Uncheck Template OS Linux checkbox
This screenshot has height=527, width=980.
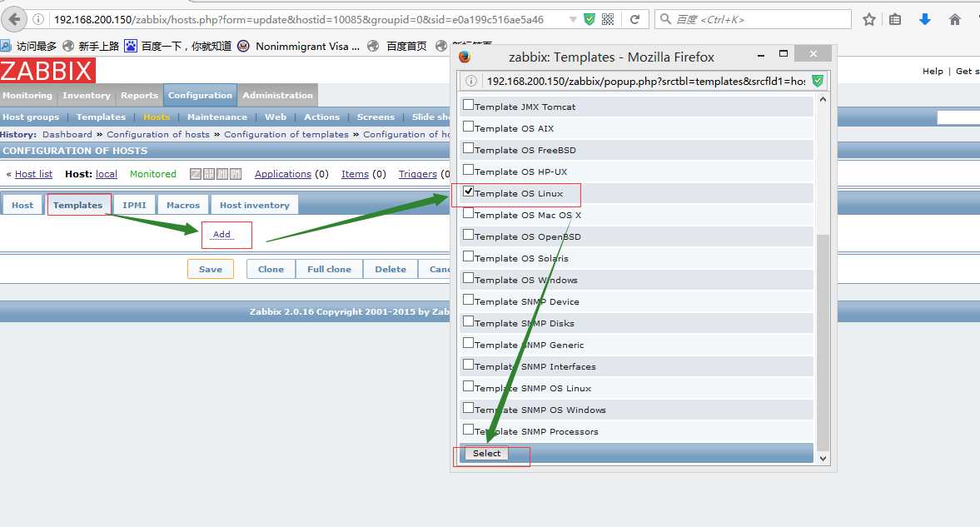468,192
